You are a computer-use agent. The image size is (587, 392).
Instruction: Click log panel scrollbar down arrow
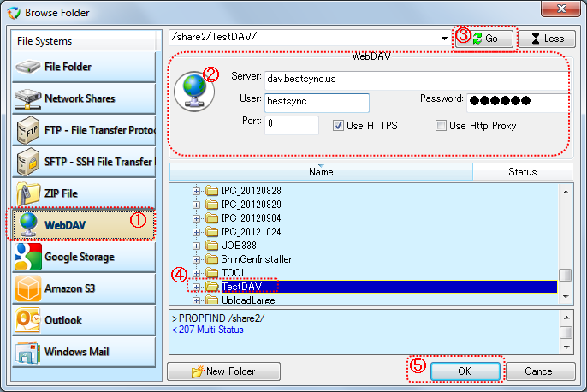click(x=566, y=347)
